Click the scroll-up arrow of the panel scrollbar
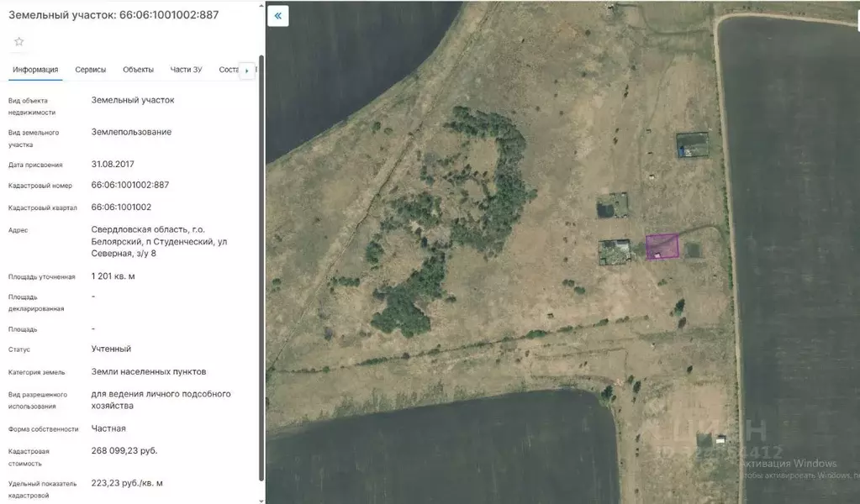 [261, 50]
